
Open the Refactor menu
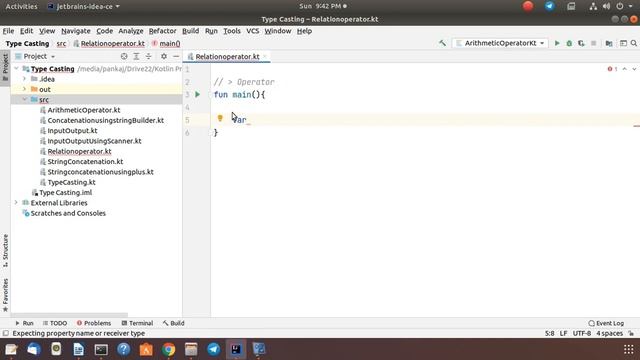click(x=162, y=31)
